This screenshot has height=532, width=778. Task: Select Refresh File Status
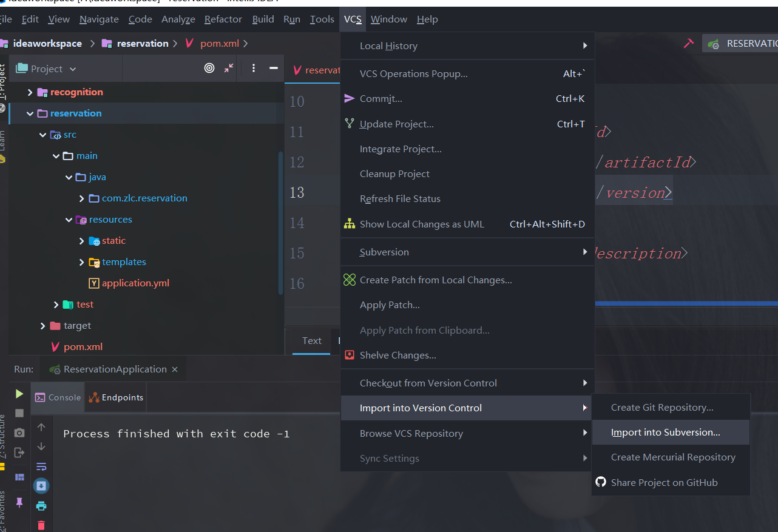click(467, 198)
